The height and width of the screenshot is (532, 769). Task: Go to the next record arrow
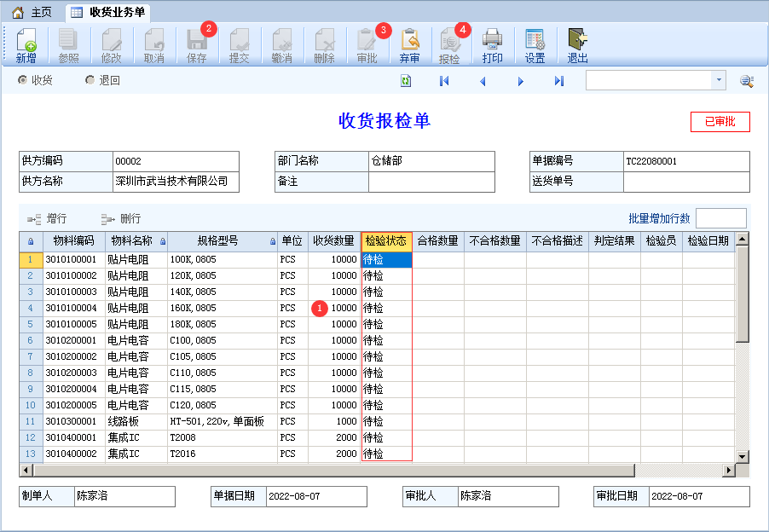tap(520, 81)
